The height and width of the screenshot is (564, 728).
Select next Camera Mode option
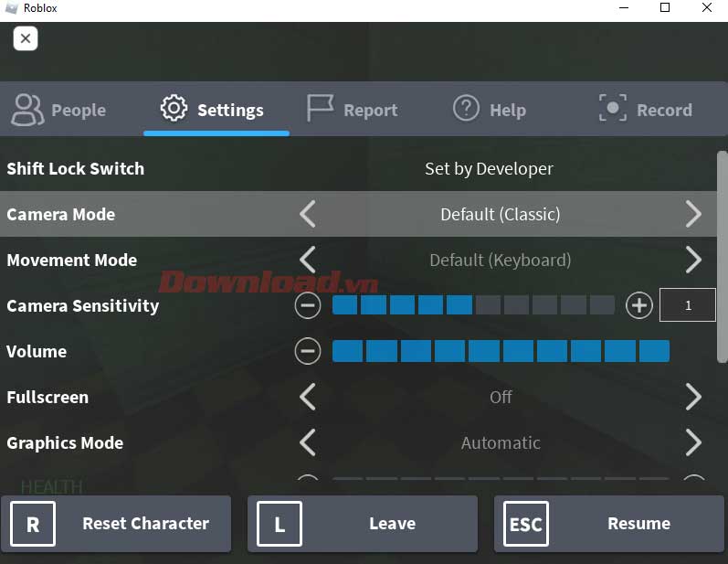[693, 214]
